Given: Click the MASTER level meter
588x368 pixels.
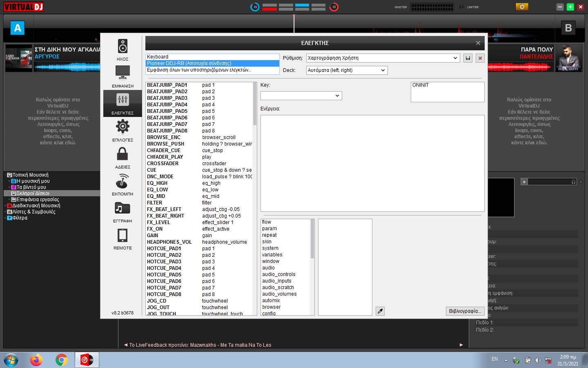Looking at the screenshot, I should pyautogui.click(x=432, y=7).
